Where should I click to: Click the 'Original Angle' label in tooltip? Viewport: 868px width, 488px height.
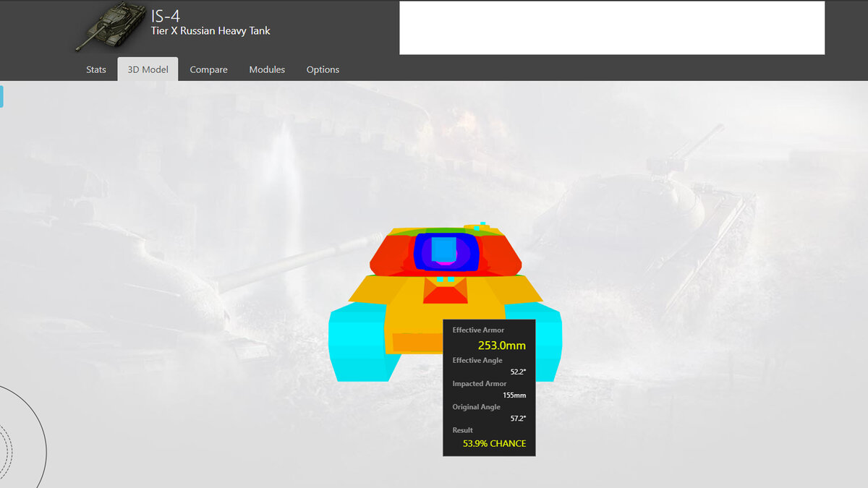tap(476, 407)
